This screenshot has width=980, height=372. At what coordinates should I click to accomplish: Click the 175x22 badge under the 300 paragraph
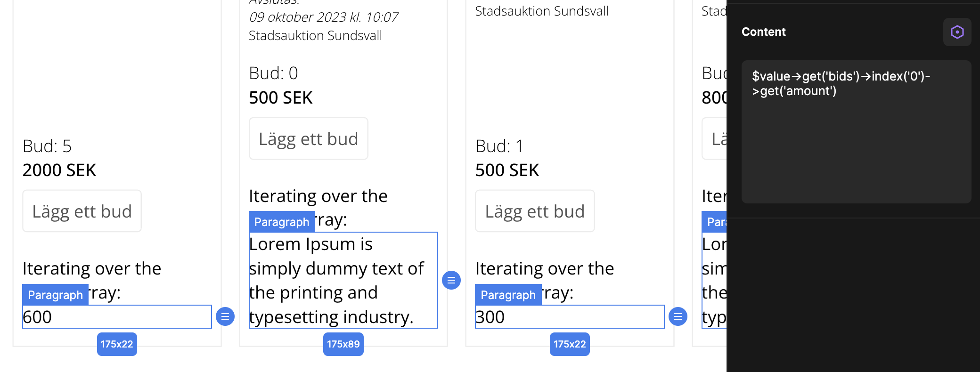pos(570,344)
